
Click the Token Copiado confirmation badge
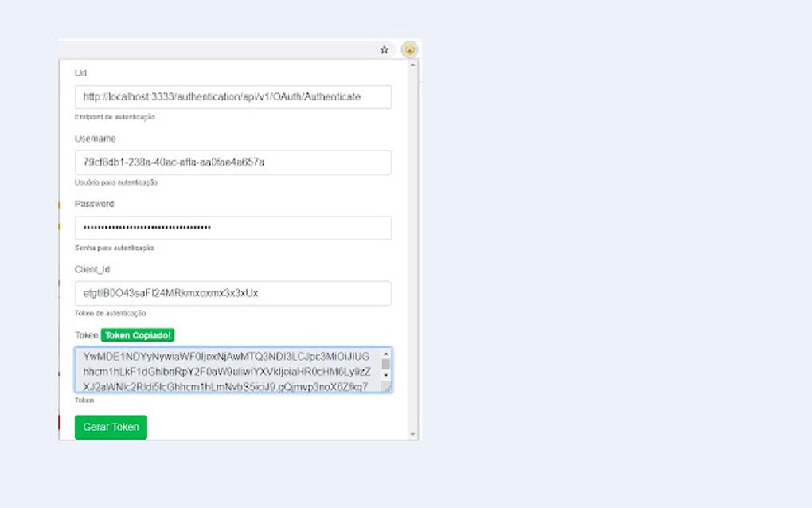[137, 334]
